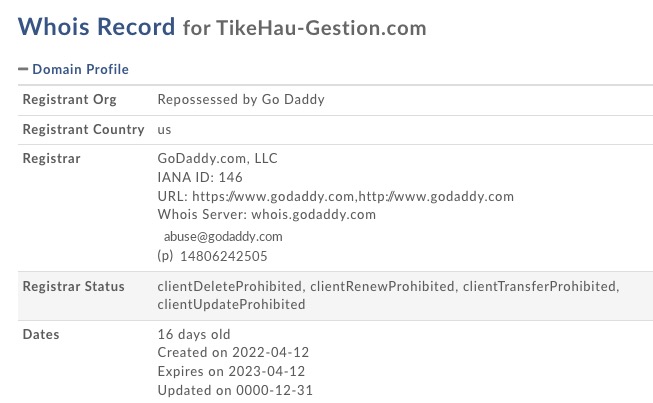
Task: Select the clientTransferProhibited status text
Action: click(x=540, y=286)
